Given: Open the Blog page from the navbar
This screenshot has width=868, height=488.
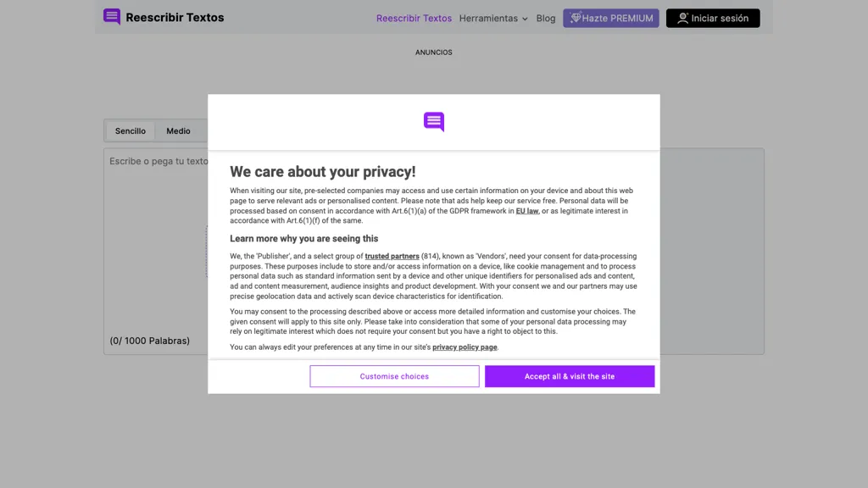Looking at the screenshot, I should point(545,18).
